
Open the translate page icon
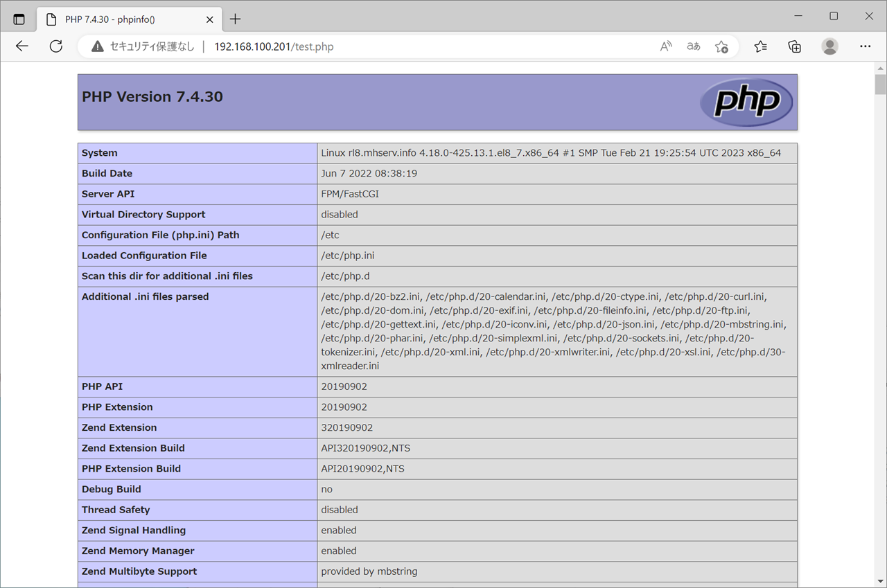[x=693, y=46]
